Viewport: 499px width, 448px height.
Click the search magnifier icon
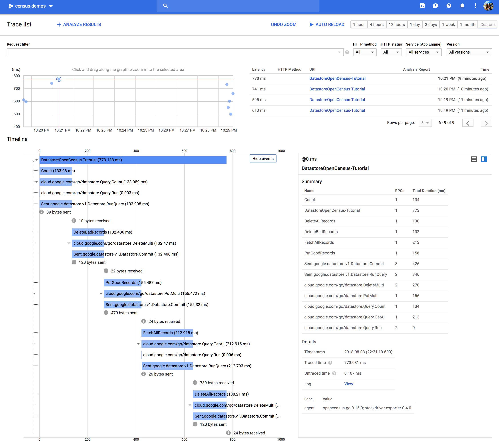coord(165,6)
